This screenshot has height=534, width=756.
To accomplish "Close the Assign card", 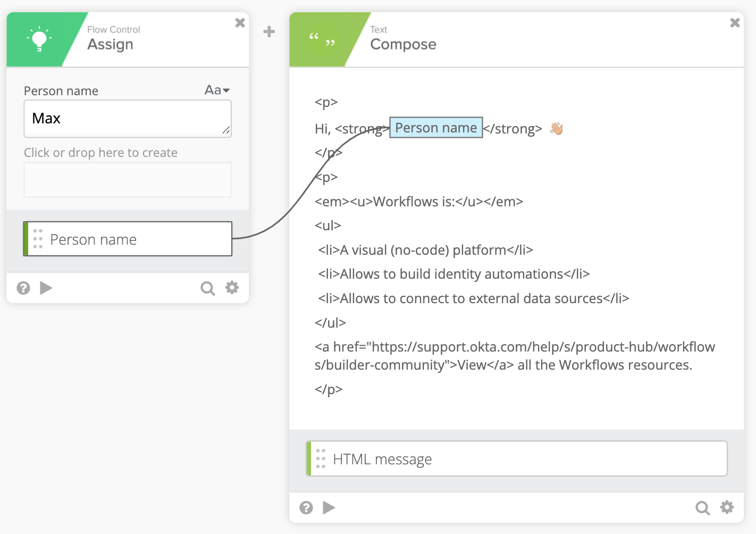I will pos(240,22).
